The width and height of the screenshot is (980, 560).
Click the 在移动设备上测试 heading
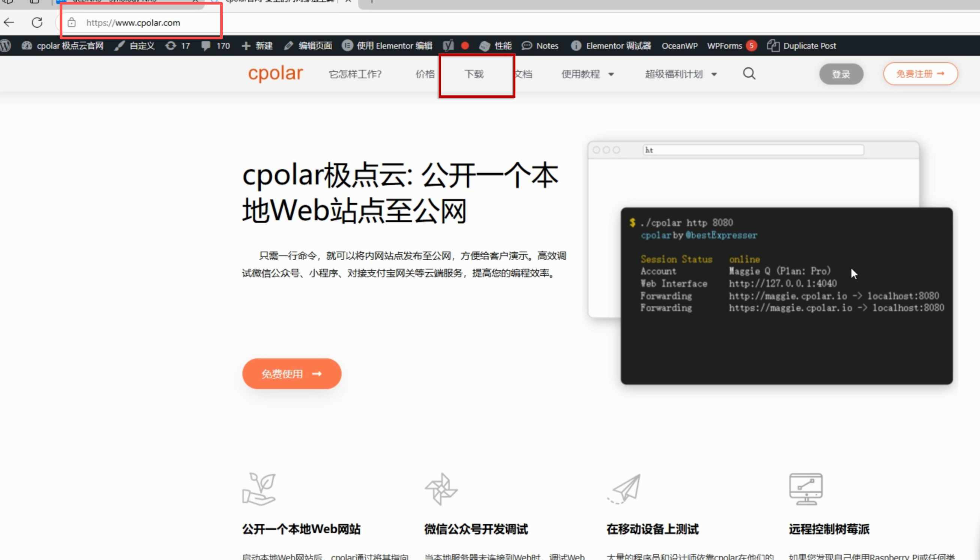(x=653, y=529)
